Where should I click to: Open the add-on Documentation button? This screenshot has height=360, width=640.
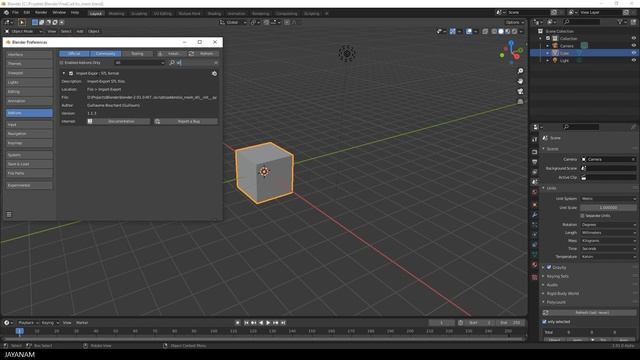coord(118,122)
